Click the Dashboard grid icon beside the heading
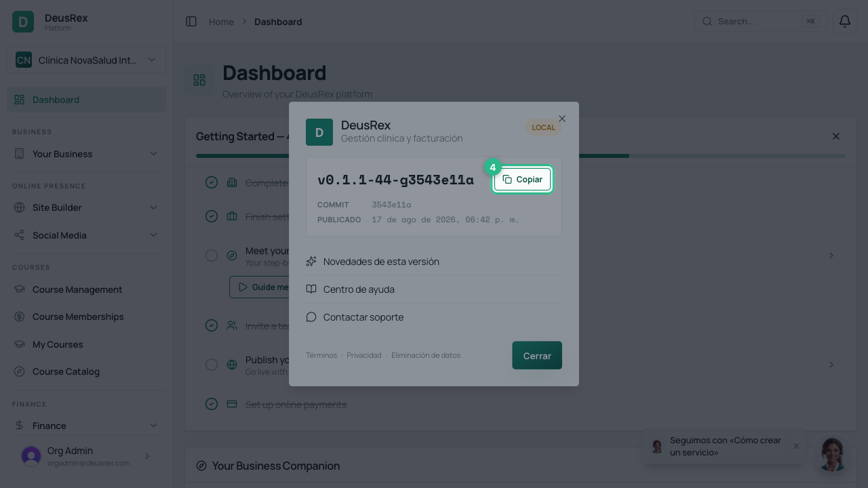 click(x=199, y=80)
